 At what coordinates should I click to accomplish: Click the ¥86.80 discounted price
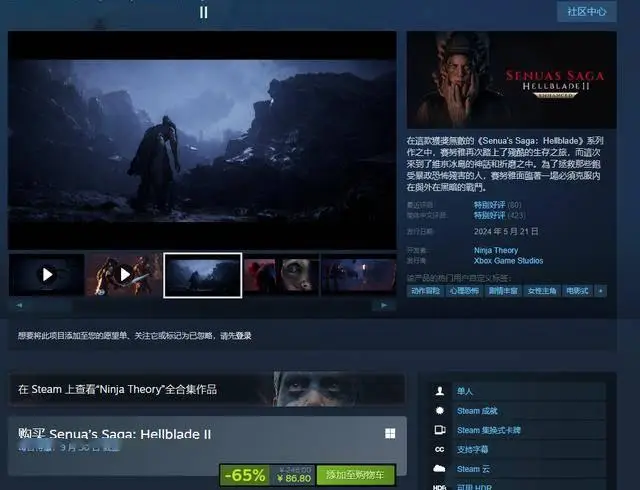click(293, 479)
